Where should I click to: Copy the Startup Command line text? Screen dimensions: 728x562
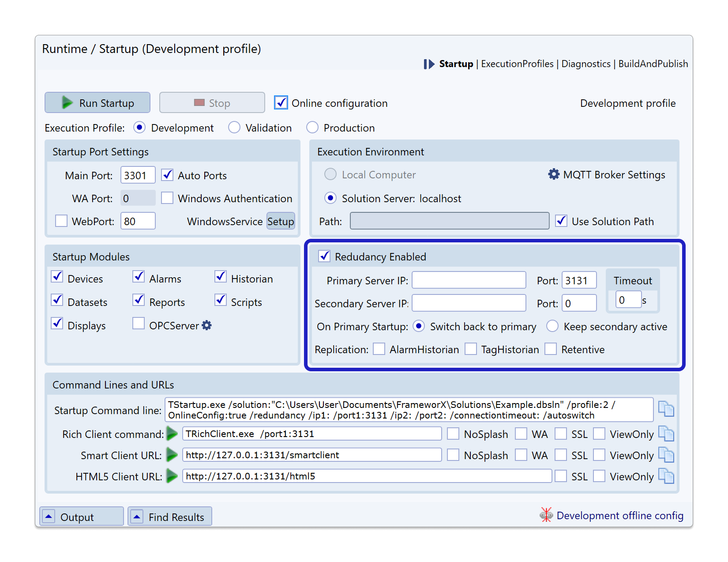click(x=666, y=409)
